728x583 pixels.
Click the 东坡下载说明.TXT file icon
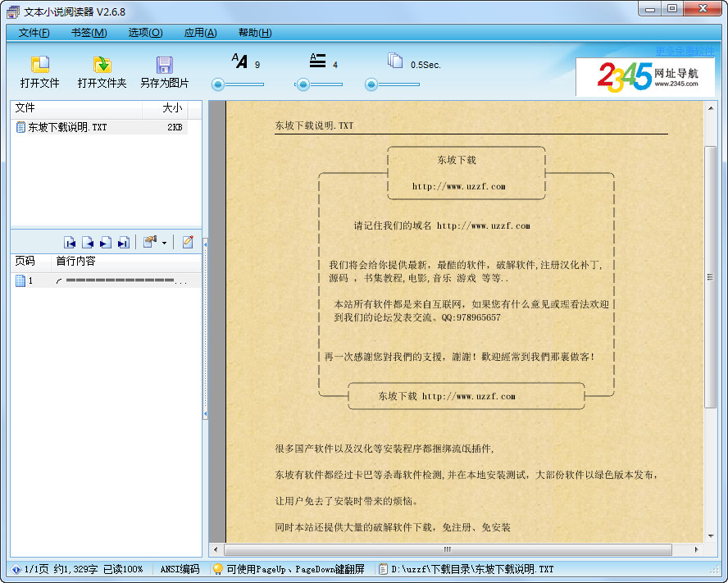pyautogui.click(x=20, y=127)
